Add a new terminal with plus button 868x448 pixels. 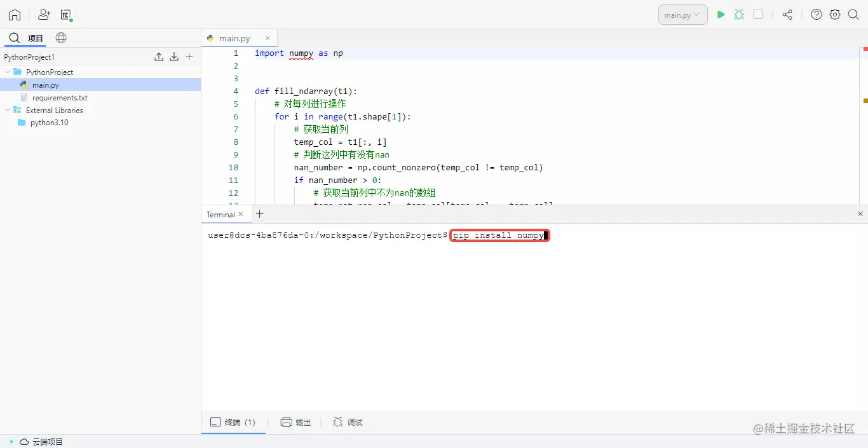259,214
